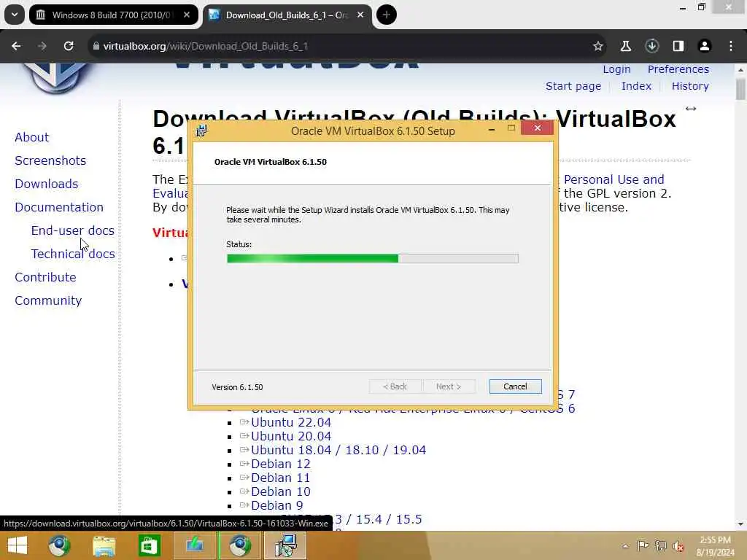747x560 pixels.
Task: Show hidden tray icons arrow
Action: click(625, 546)
